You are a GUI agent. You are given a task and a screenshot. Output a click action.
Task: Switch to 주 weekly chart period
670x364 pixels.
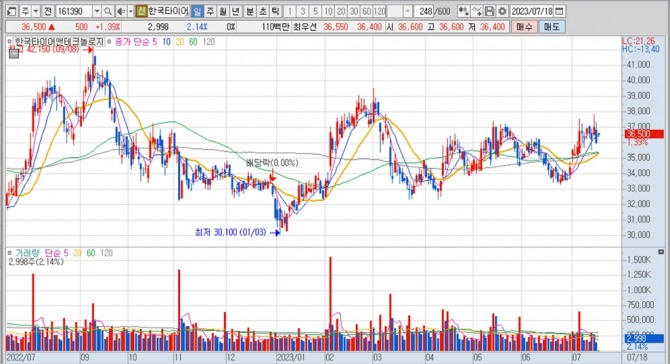tap(210, 11)
